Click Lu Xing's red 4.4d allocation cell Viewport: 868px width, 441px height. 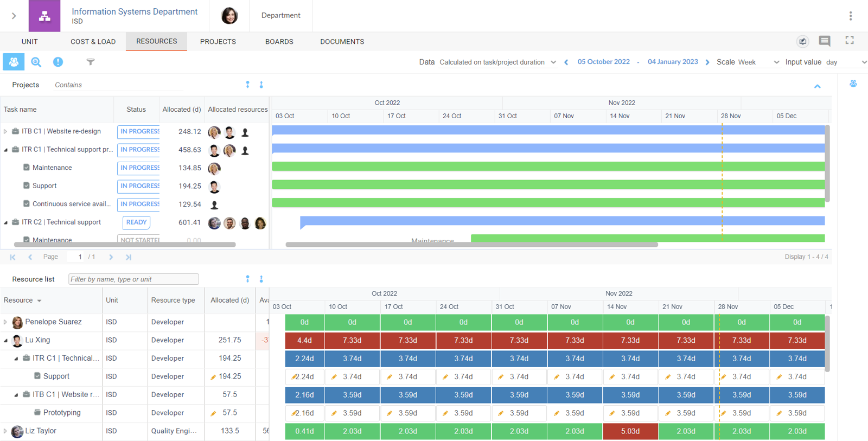click(x=304, y=341)
